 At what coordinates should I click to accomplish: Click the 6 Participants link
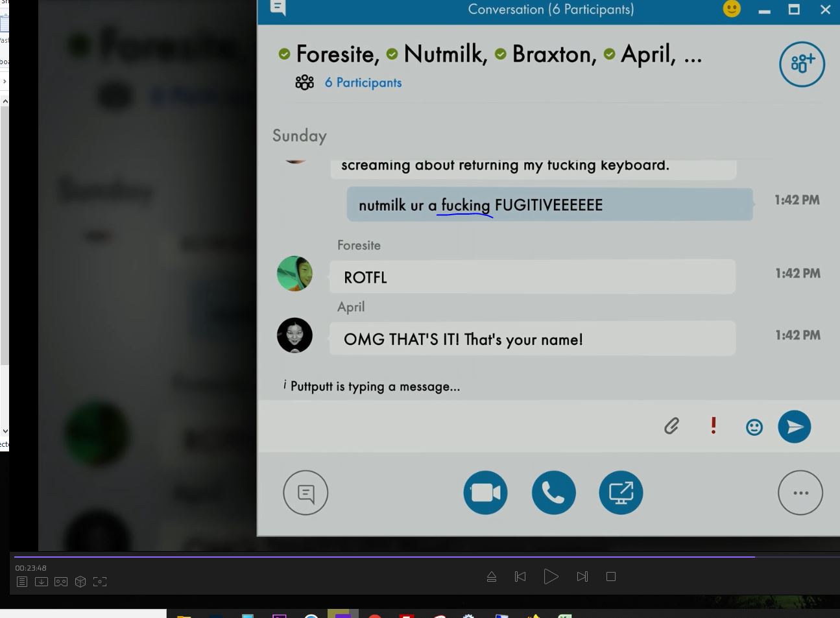pyautogui.click(x=363, y=83)
